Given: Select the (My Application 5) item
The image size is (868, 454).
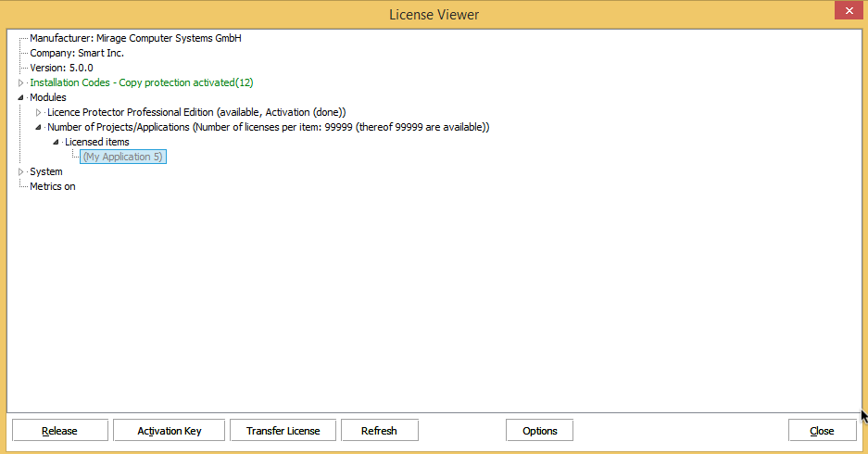Looking at the screenshot, I should pos(123,157).
